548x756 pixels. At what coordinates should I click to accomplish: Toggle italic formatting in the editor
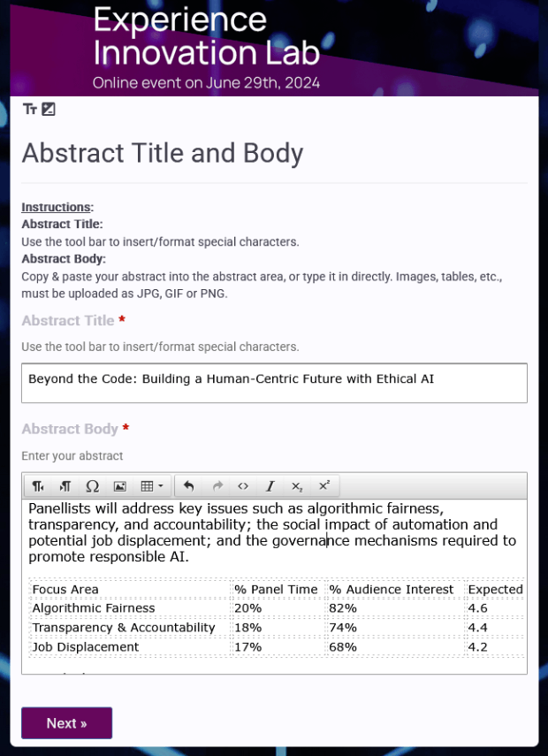(270, 485)
